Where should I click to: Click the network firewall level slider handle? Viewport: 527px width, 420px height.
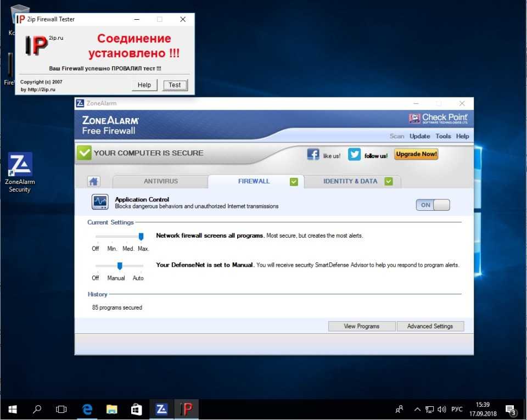tap(141, 236)
